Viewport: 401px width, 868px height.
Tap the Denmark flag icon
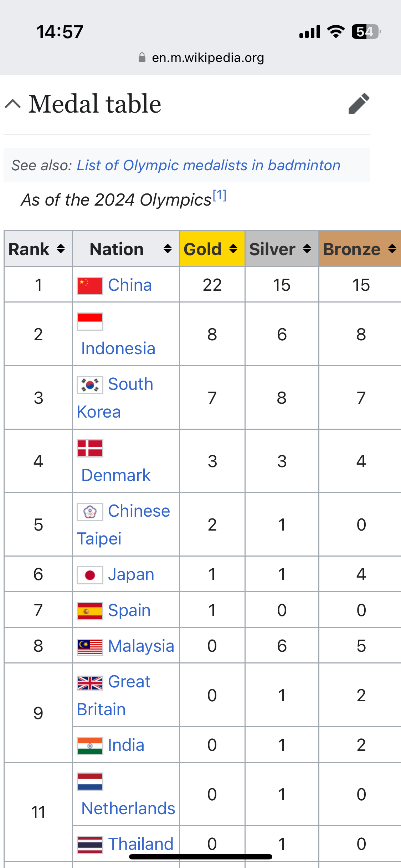[90, 449]
